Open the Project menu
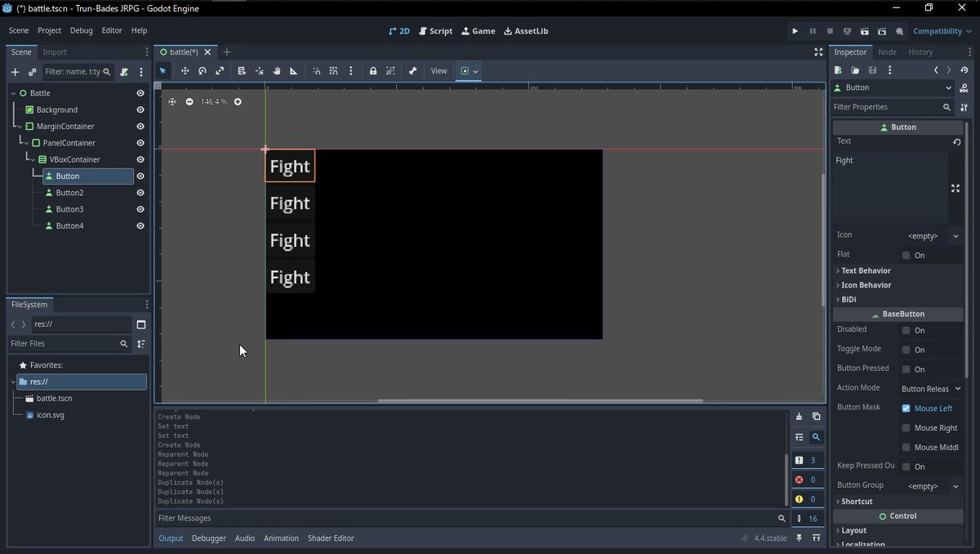980x554 pixels. point(49,30)
